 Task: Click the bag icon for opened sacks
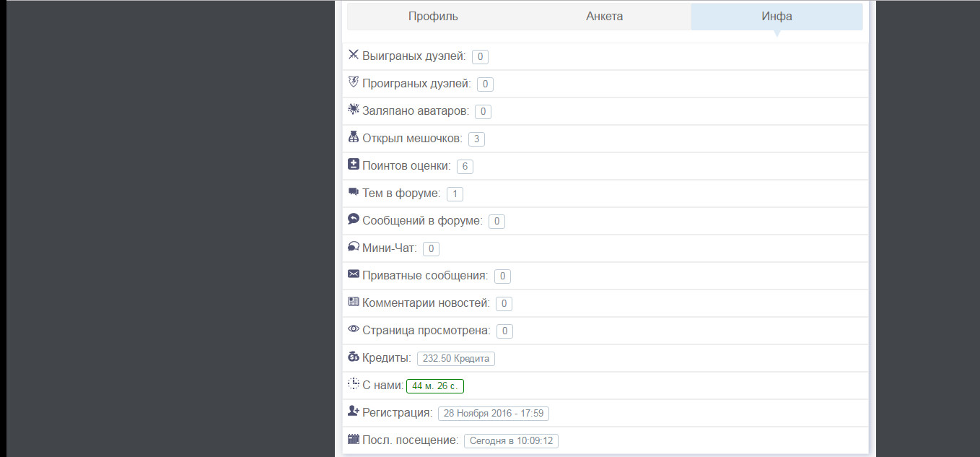353,136
